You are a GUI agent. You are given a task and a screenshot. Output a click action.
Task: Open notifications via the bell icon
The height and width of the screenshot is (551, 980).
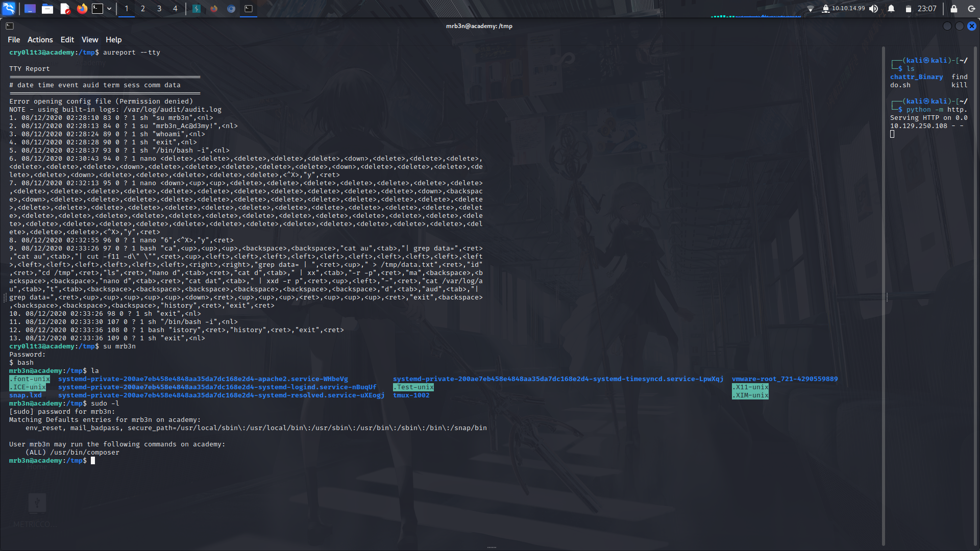click(891, 8)
